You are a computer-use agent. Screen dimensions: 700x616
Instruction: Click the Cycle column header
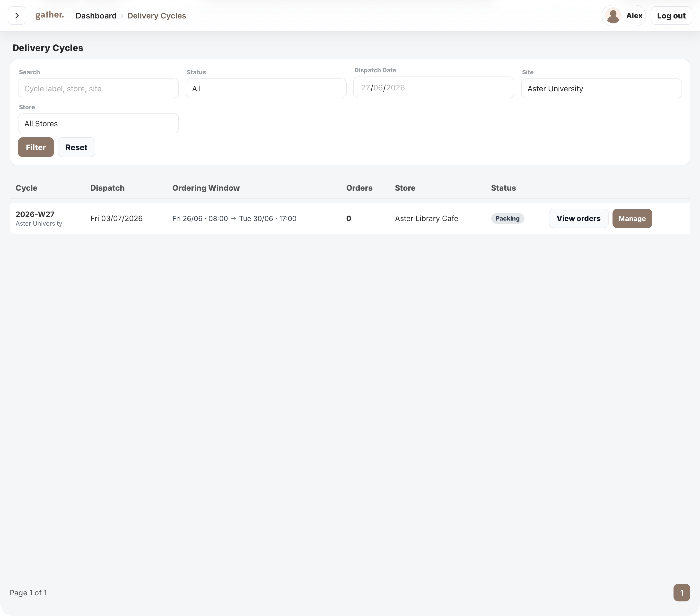(x=26, y=188)
